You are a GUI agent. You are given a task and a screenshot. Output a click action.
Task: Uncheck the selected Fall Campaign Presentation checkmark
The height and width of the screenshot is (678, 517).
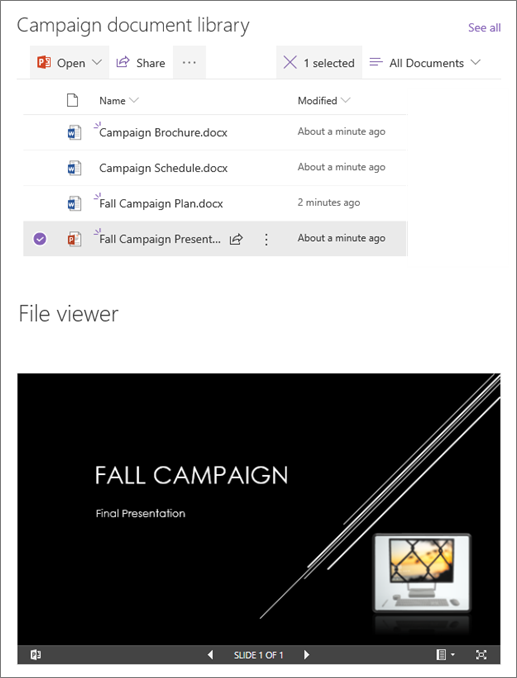[x=40, y=239]
